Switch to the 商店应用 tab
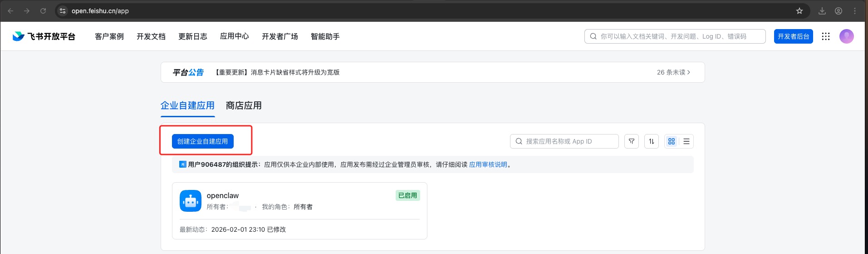868x254 pixels. tap(244, 105)
